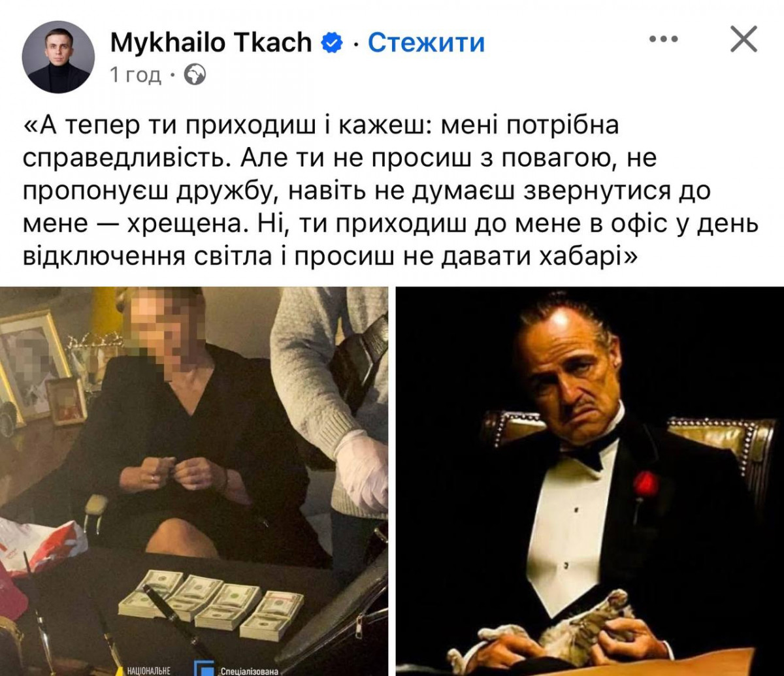Open the Godfather photo on the right
This screenshot has height=676, width=784.
tap(590, 481)
